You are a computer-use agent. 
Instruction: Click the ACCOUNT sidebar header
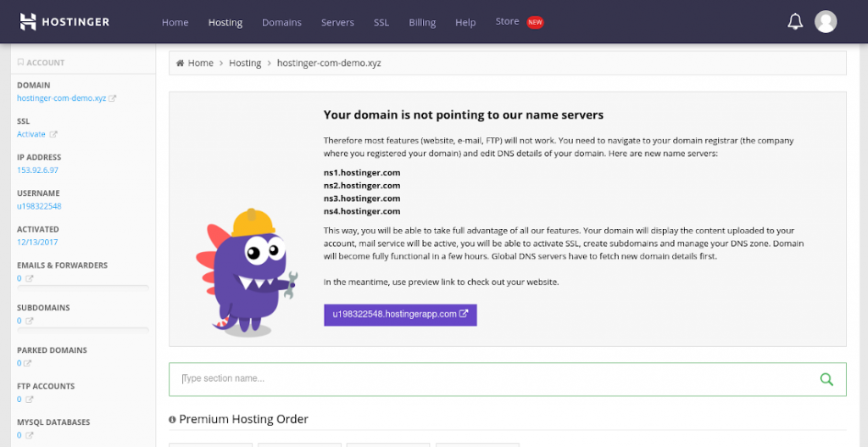[46, 63]
